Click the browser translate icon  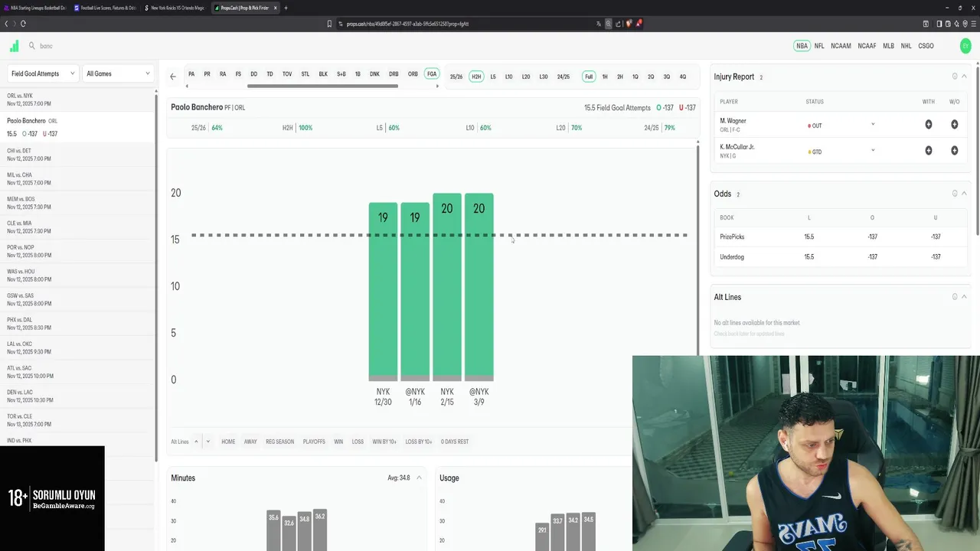[x=599, y=24]
